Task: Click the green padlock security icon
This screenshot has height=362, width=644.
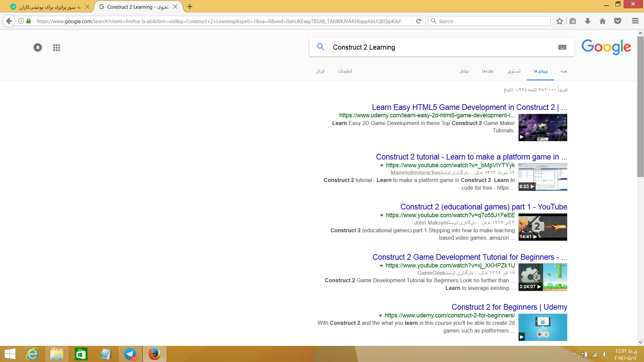Action: 29,21
